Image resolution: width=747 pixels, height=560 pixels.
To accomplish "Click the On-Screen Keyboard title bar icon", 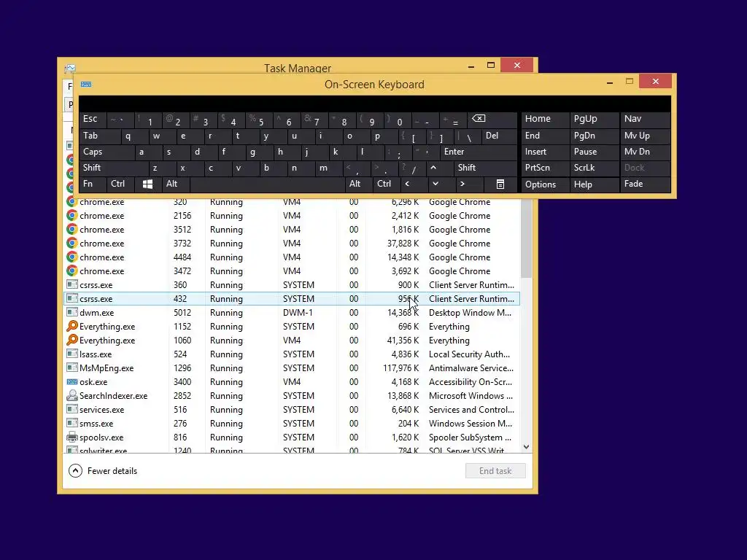I will (86, 85).
